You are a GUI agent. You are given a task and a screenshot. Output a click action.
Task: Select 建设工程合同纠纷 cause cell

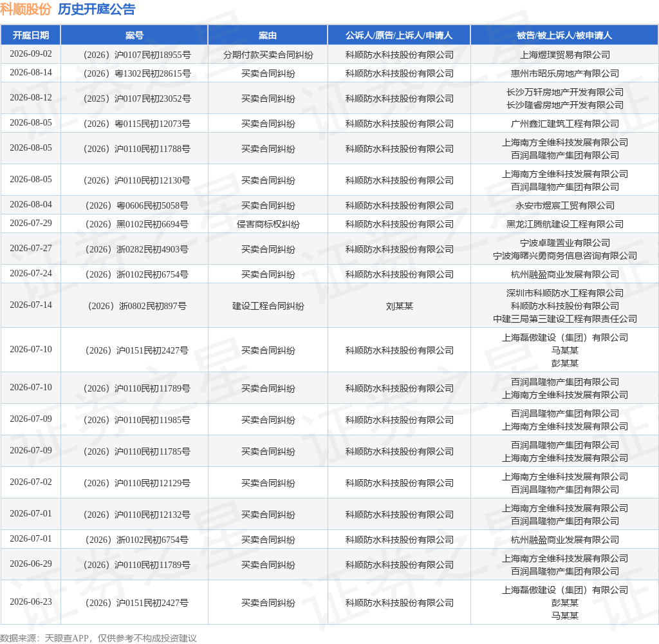point(268,307)
